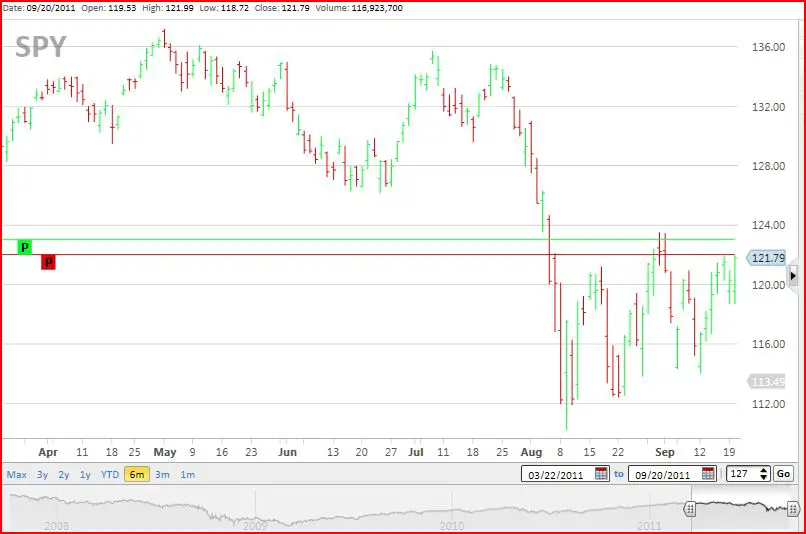Screen dimensions: 806x534
Task: Select the 6m time range
Action: (x=137, y=474)
